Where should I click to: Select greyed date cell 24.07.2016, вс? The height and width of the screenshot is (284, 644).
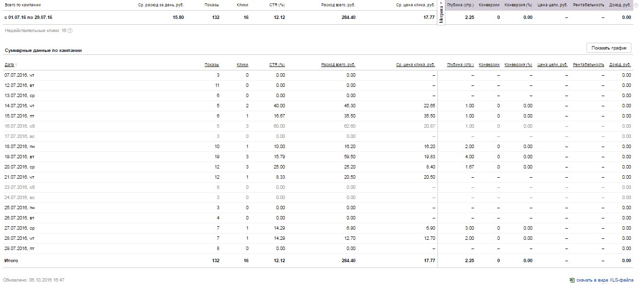click(x=19, y=198)
